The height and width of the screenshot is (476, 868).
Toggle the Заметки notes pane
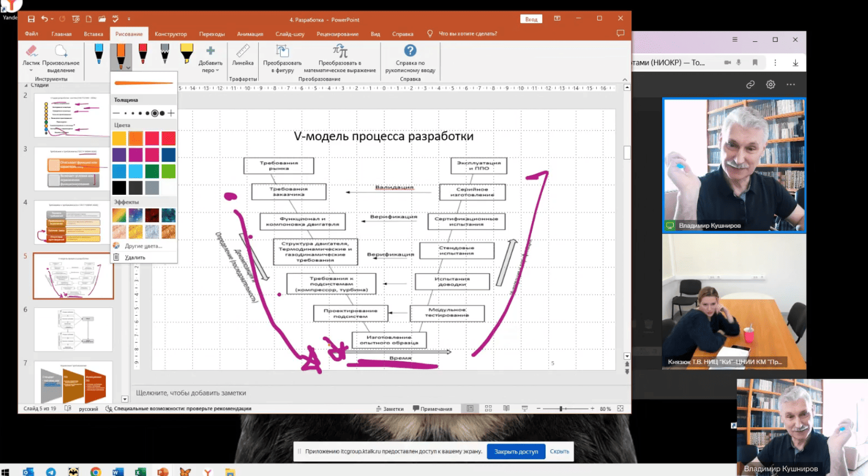click(x=390, y=409)
